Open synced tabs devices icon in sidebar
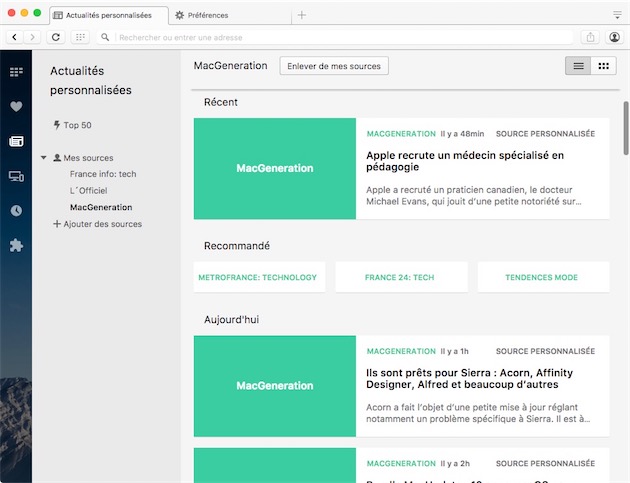The image size is (630, 483). tap(16, 176)
